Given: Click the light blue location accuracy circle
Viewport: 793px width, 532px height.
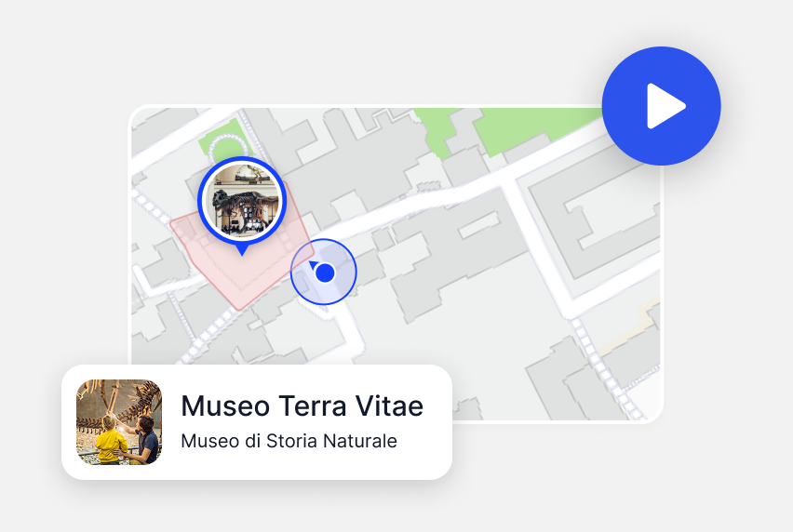Looking at the screenshot, I should pos(324,272).
